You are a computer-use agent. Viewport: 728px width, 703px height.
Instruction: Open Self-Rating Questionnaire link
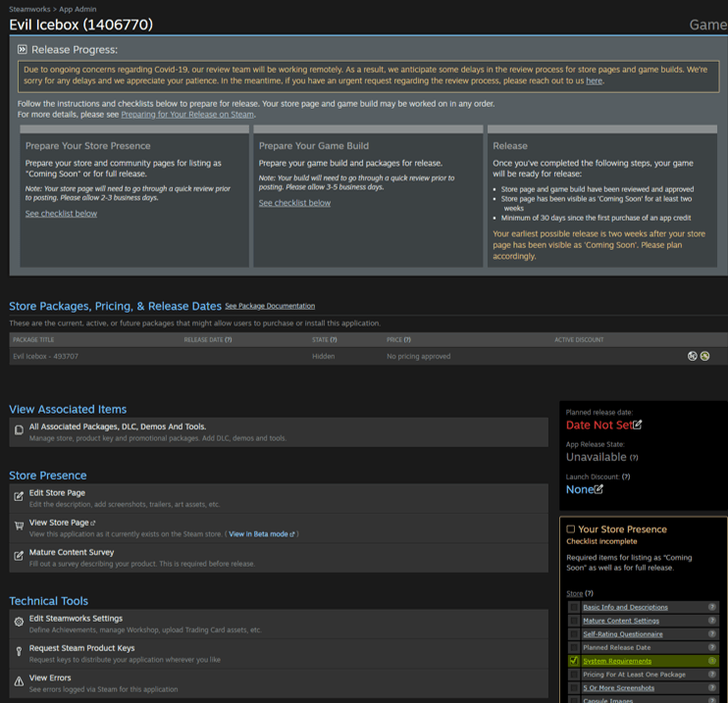[623, 633]
